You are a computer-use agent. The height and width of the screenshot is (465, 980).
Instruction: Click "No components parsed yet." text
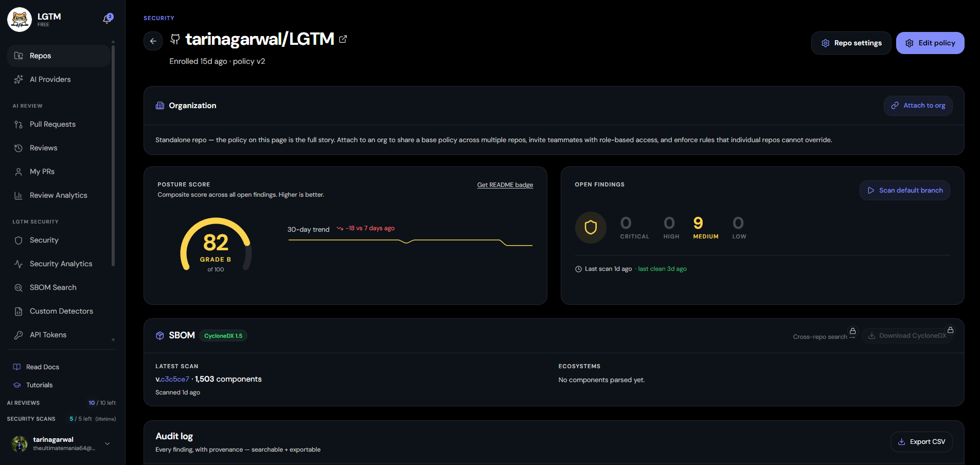tap(601, 380)
